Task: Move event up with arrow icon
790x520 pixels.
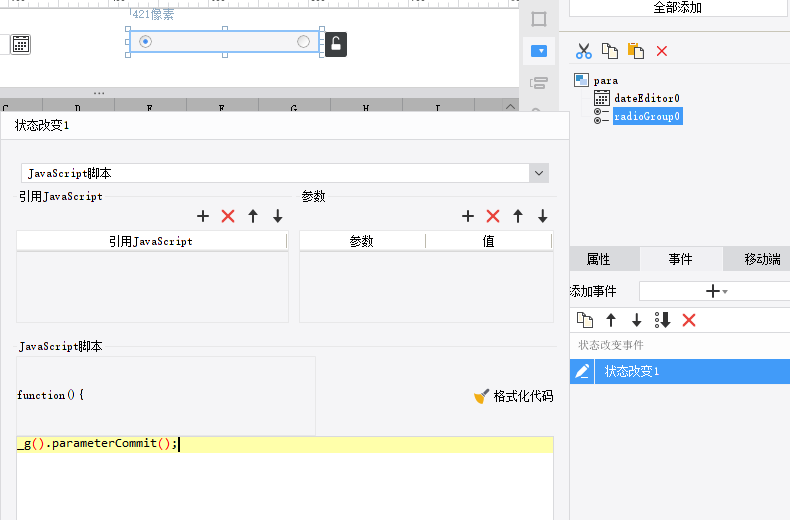Action: [611, 320]
